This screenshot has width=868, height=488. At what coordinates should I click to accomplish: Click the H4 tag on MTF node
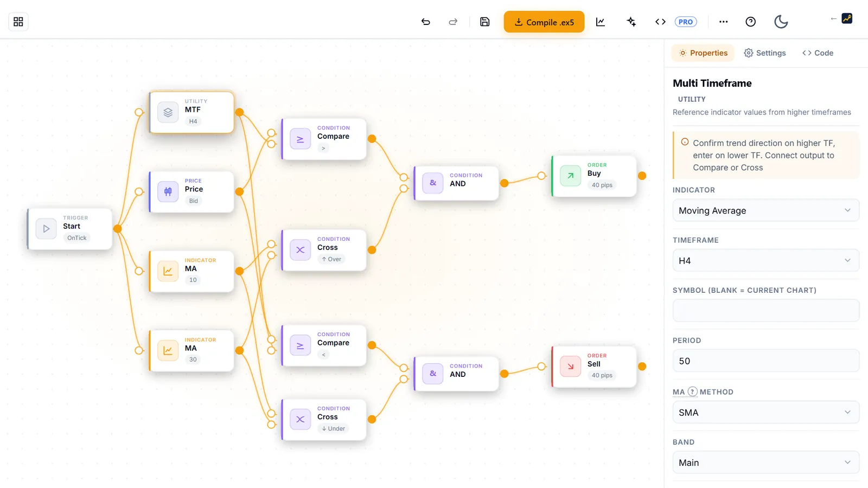click(x=193, y=121)
